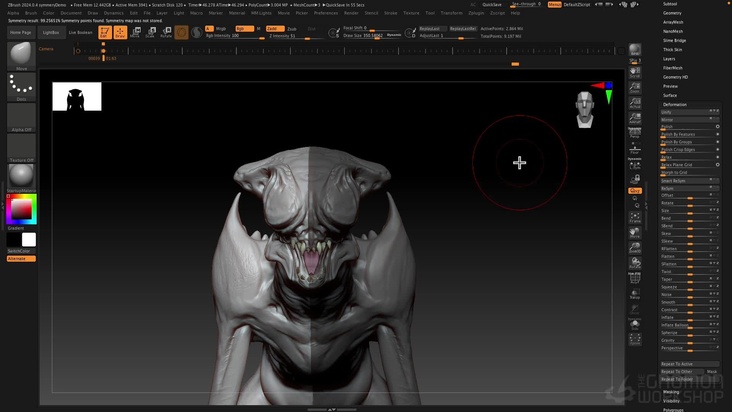Open the Zplugin menu

click(x=476, y=13)
